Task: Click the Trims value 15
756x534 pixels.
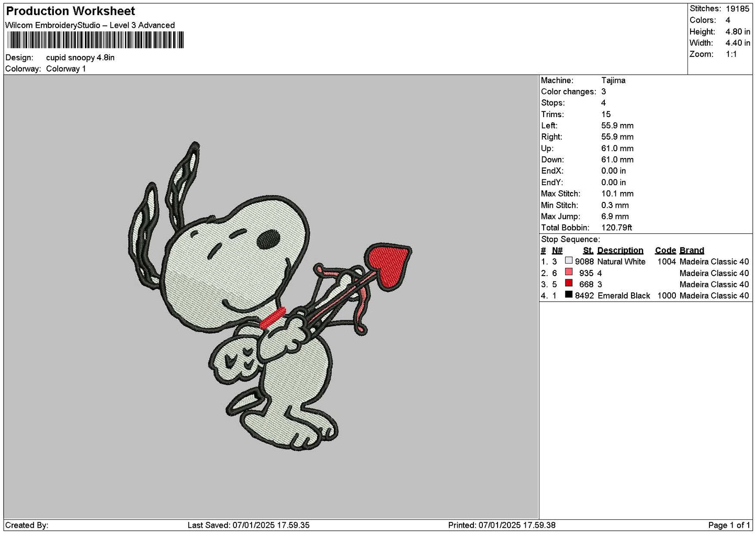Action: coord(606,115)
